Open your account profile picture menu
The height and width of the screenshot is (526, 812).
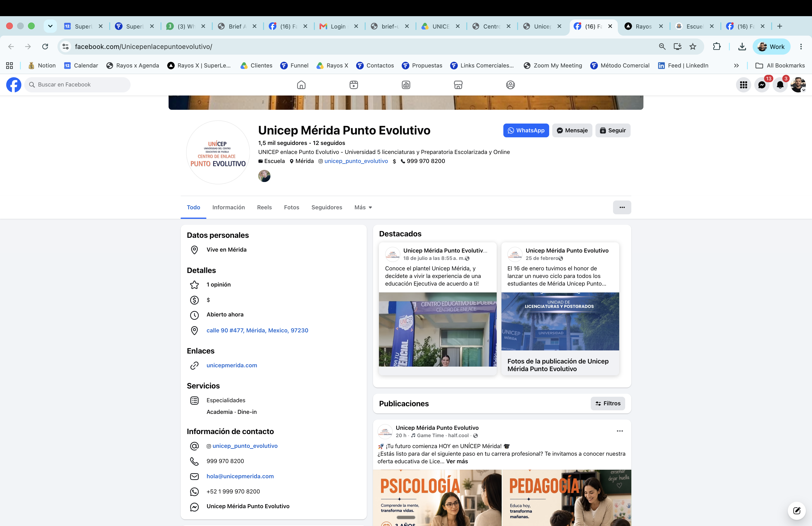click(798, 85)
